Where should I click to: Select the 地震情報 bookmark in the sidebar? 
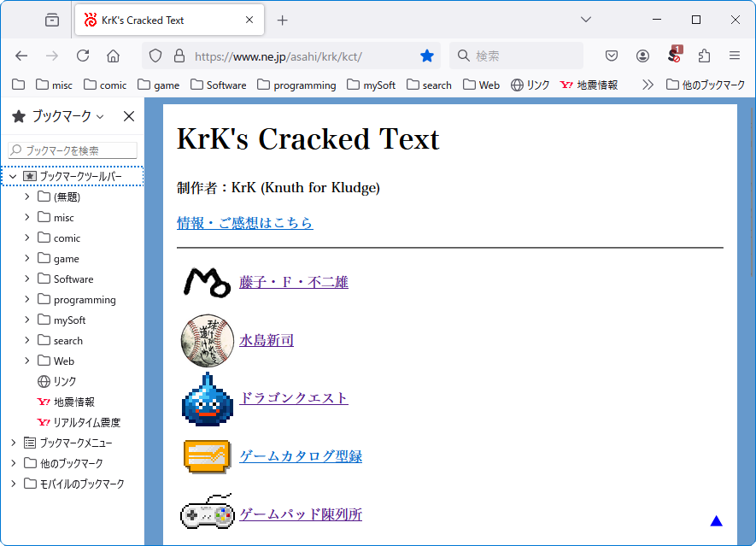[66, 402]
